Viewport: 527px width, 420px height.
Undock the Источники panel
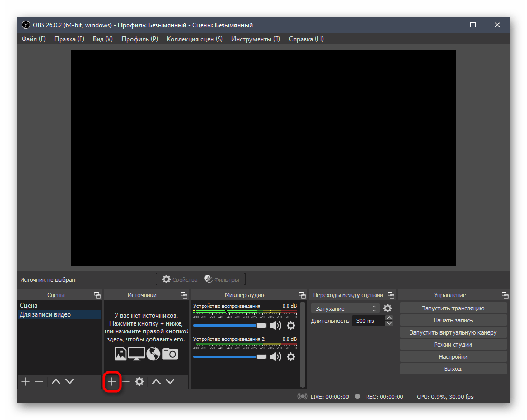184,295
